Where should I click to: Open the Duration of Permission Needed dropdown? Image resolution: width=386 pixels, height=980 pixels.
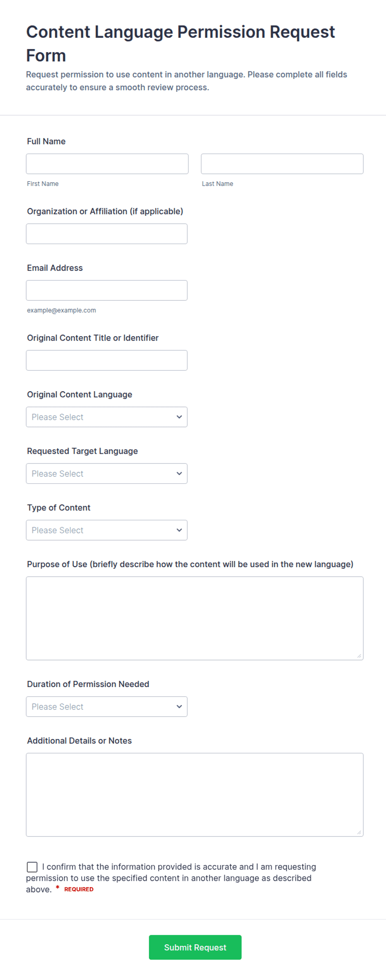[107, 707]
